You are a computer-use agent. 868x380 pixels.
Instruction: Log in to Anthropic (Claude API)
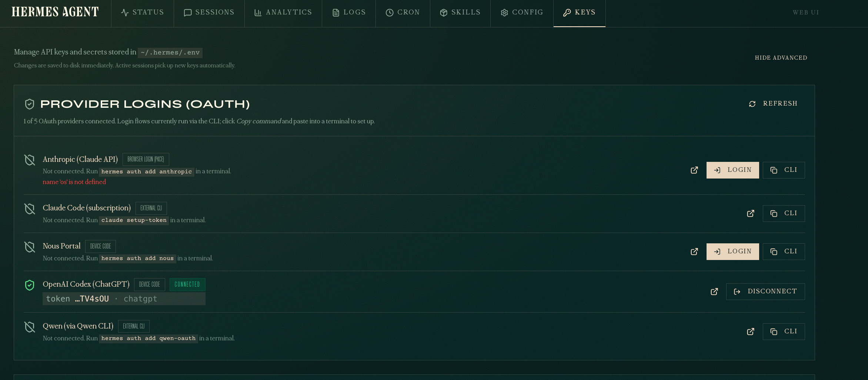(x=732, y=170)
